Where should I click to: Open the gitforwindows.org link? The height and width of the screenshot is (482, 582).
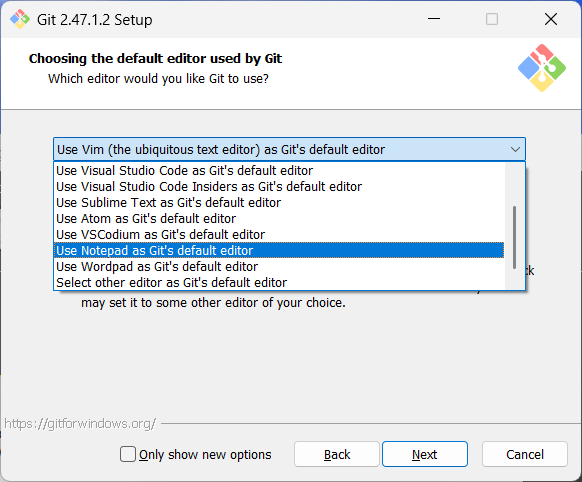pyautogui.click(x=80, y=423)
